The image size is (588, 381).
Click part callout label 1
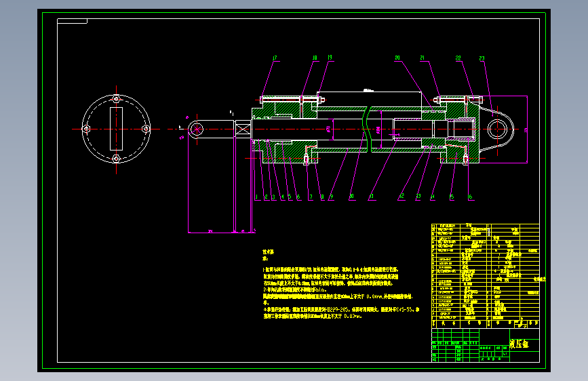tap(257, 197)
